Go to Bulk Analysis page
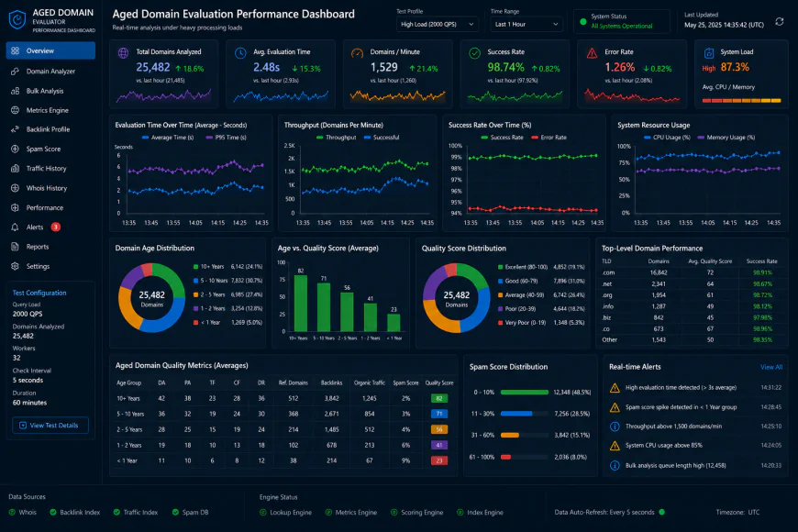798x532 pixels. [50, 91]
